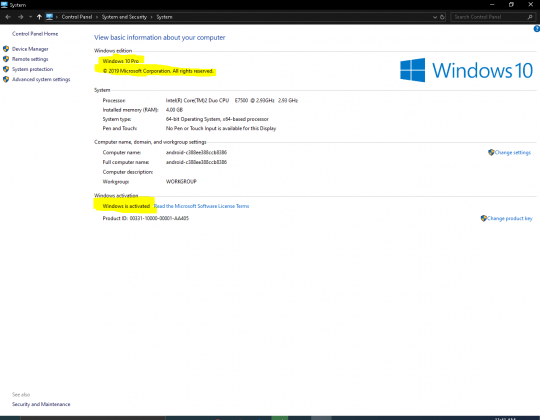Select the Computer name value
Viewport: 540px width, 420px height.
pos(196,153)
